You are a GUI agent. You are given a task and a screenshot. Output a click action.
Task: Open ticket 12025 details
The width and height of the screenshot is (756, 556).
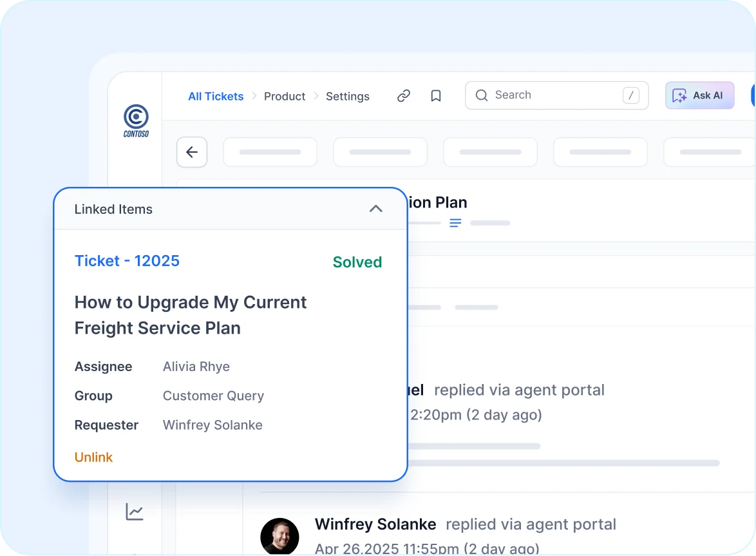tap(127, 260)
